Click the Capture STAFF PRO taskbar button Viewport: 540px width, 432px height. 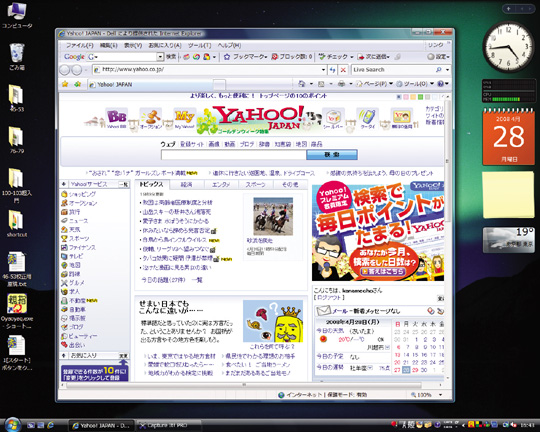point(169,425)
